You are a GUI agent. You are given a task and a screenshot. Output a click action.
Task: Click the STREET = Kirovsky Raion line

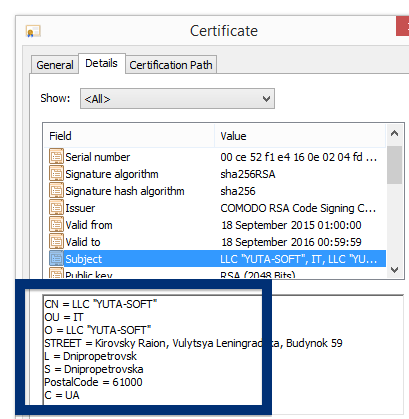(193, 343)
